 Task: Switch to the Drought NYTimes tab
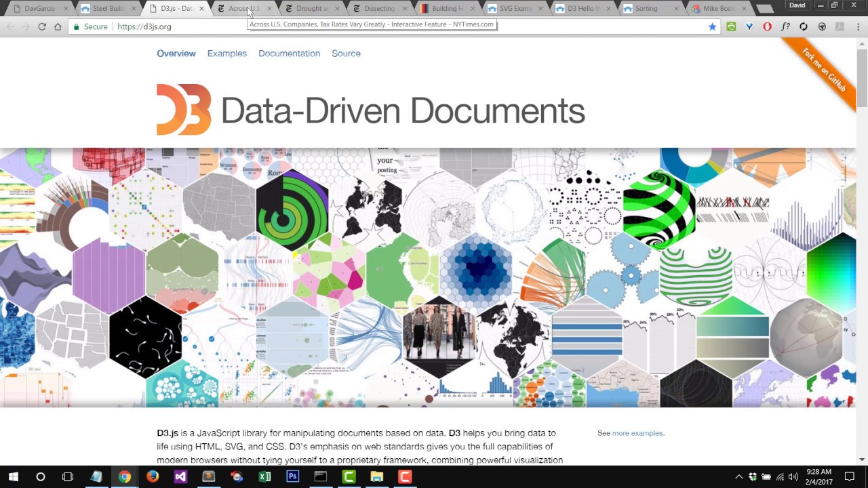tap(313, 8)
